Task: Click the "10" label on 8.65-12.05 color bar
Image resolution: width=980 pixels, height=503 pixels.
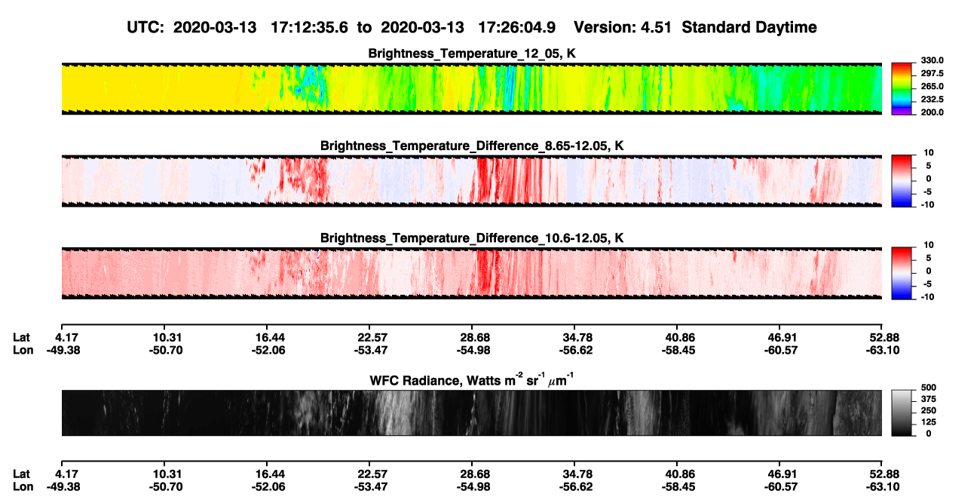Action: point(929,153)
